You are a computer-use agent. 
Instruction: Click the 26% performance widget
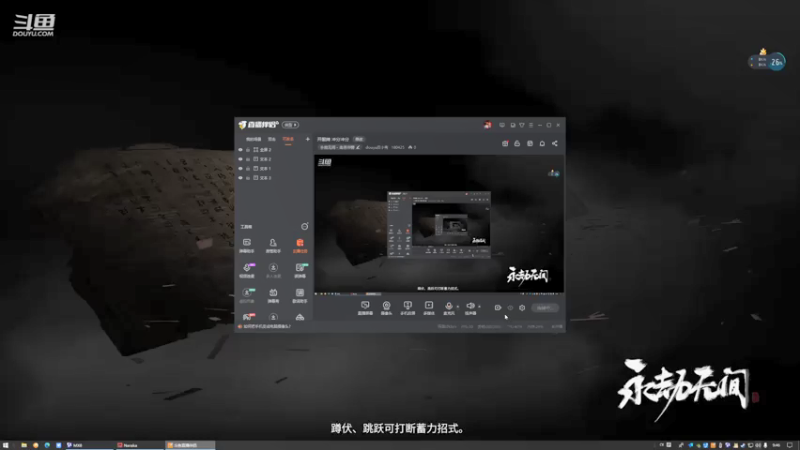tap(767, 61)
